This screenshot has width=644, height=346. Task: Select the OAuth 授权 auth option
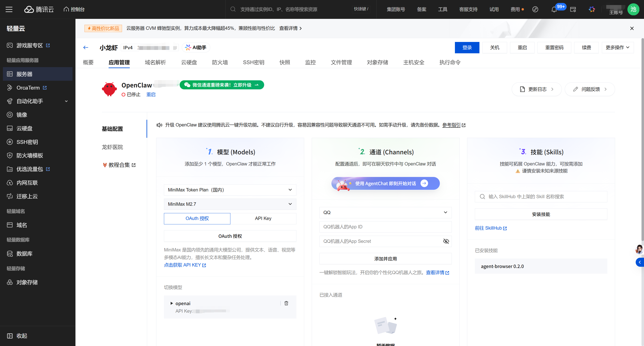click(x=197, y=219)
